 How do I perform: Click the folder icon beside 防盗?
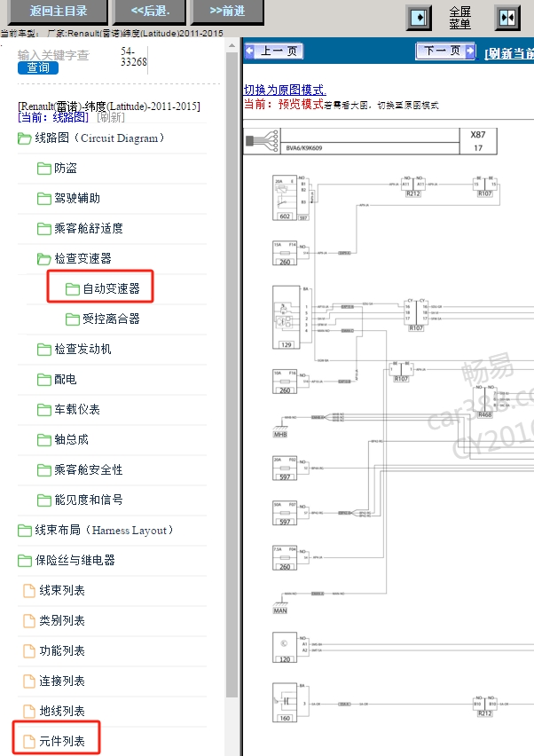[43, 169]
